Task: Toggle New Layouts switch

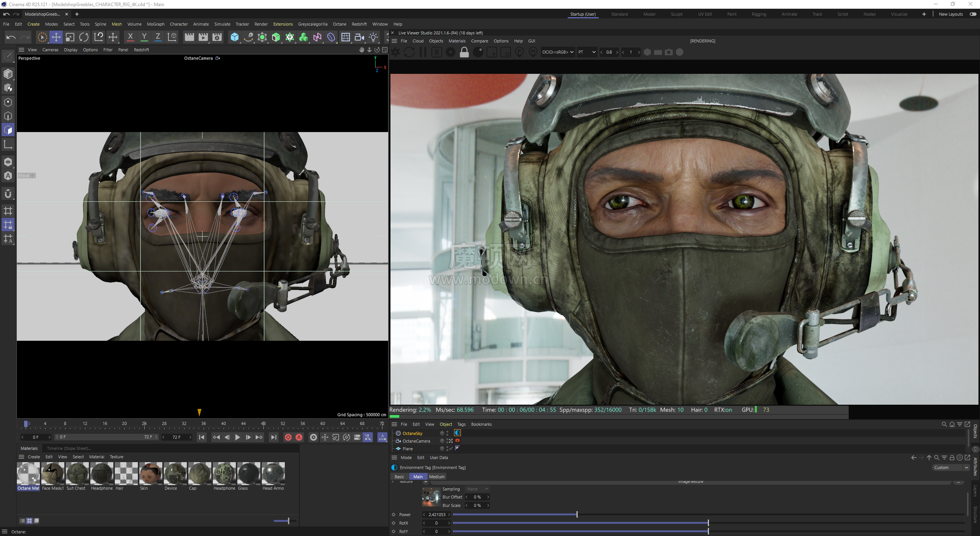Action: point(973,14)
